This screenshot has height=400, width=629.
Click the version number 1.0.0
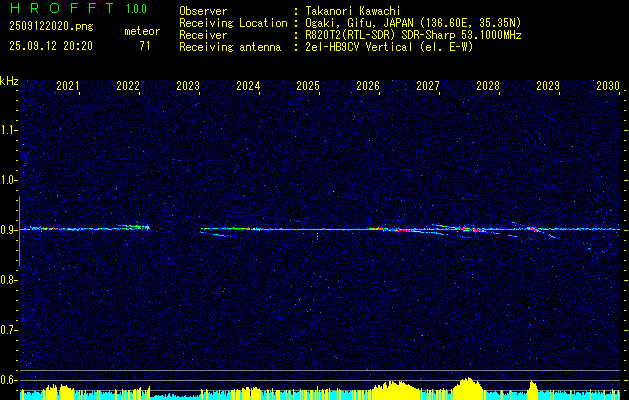(x=136, y=9)
